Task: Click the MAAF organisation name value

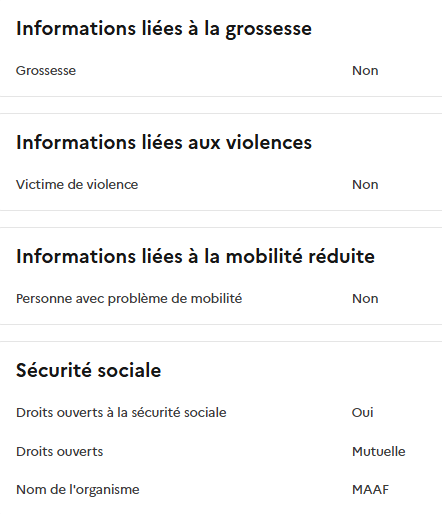Action: 371,490
